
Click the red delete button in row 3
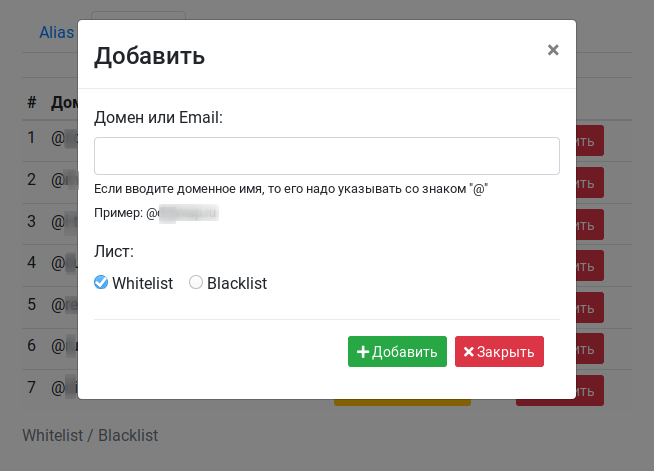590,224
